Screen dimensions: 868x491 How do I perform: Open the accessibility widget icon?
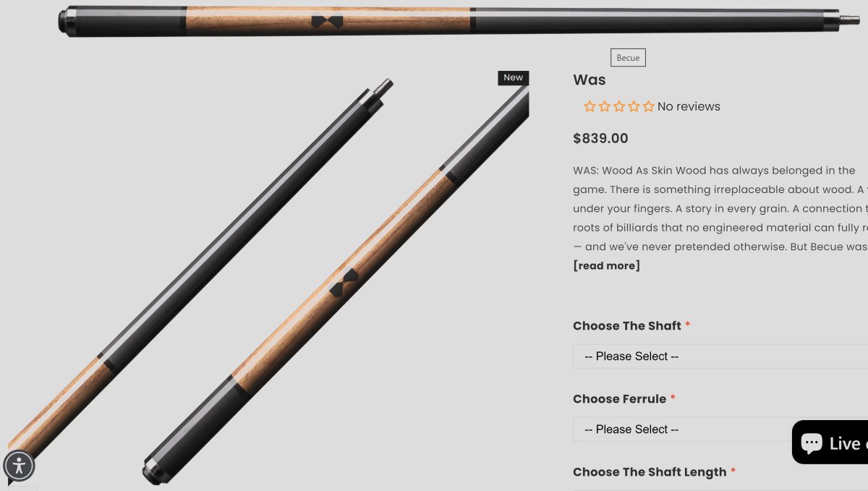pos(19,466)
